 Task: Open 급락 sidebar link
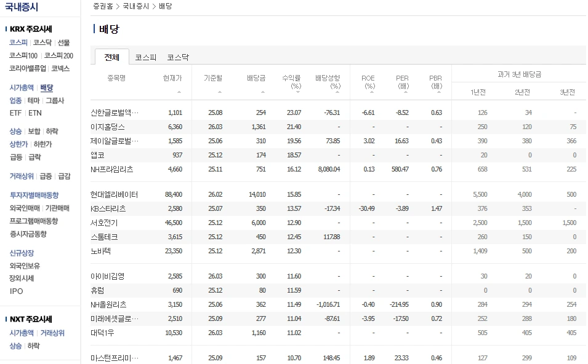pos(34,157)
